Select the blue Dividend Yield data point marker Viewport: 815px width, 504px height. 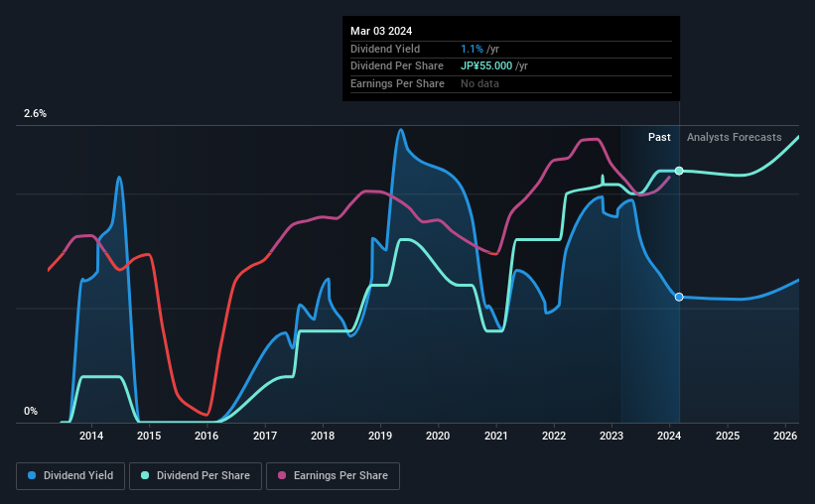[x=679, y=298]
